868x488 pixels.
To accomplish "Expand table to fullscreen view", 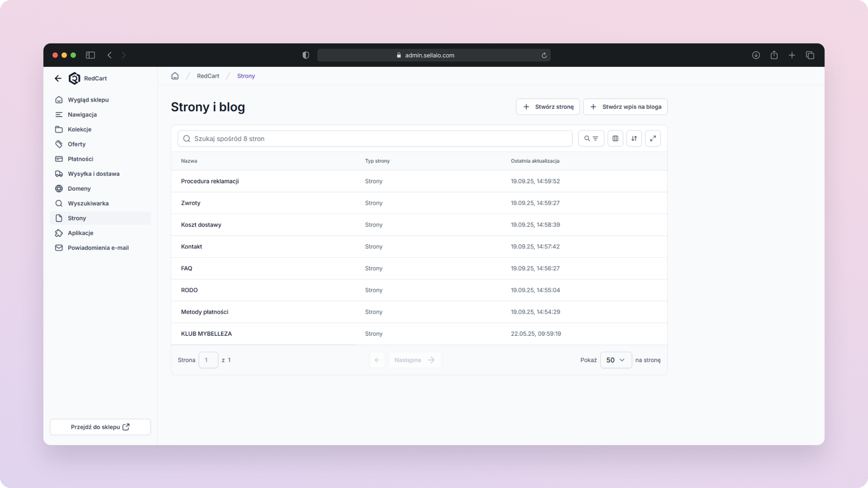I will pos(653,139).
